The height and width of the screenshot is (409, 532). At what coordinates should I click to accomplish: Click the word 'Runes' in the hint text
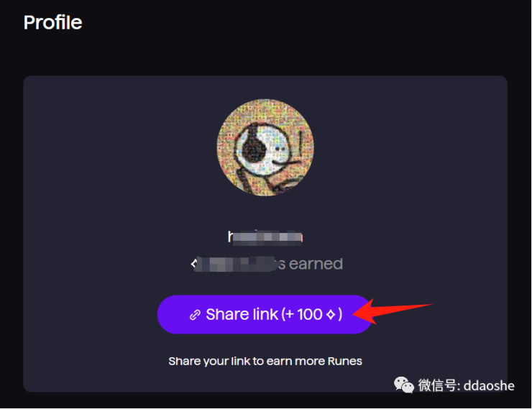coord(345,362)
